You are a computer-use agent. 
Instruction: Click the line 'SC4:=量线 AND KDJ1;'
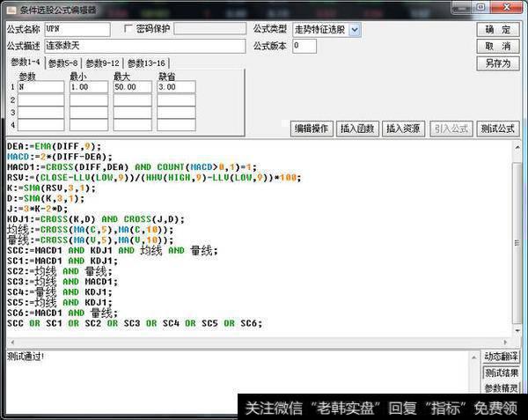pos(60,292)
